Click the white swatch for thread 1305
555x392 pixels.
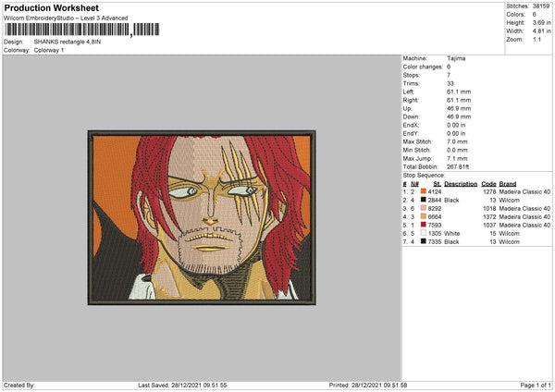click(x=424, y=233)
